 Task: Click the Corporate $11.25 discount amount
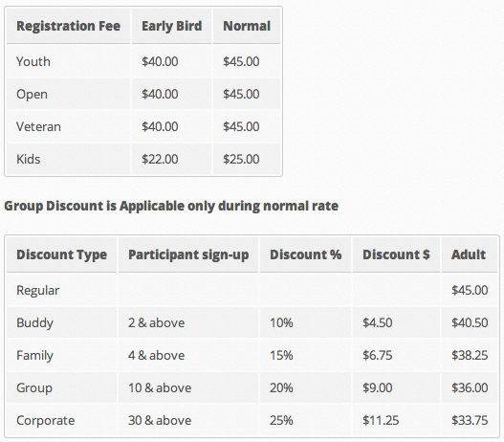click(381, 420)
